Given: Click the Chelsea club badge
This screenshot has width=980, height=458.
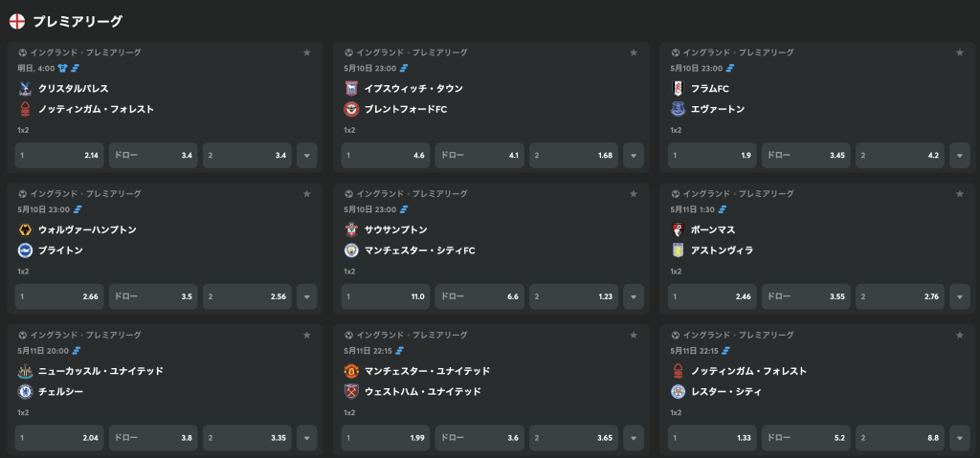Looking at the screenshot, I should (25, 392).
